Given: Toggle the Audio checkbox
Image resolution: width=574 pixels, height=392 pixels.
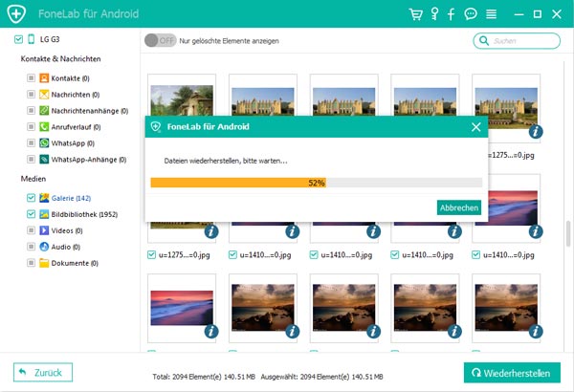Looking at the screenshot, I should (32, 247).
